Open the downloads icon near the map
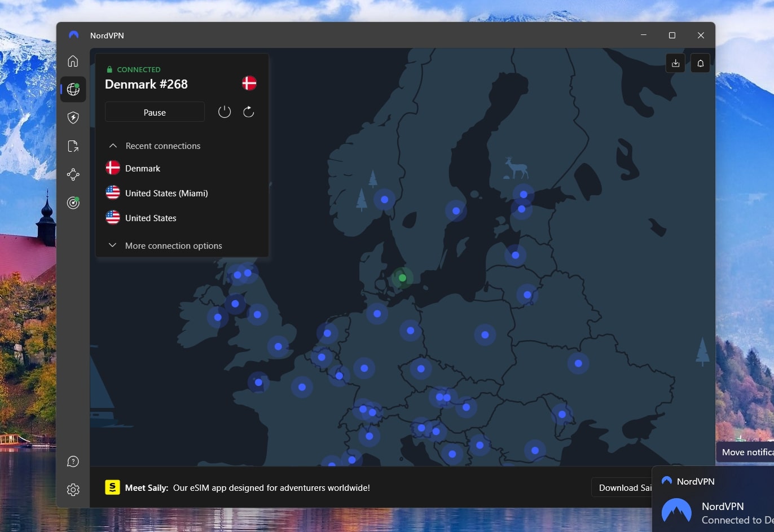This screenshot has height=532, width=774. tap(675, 63)
